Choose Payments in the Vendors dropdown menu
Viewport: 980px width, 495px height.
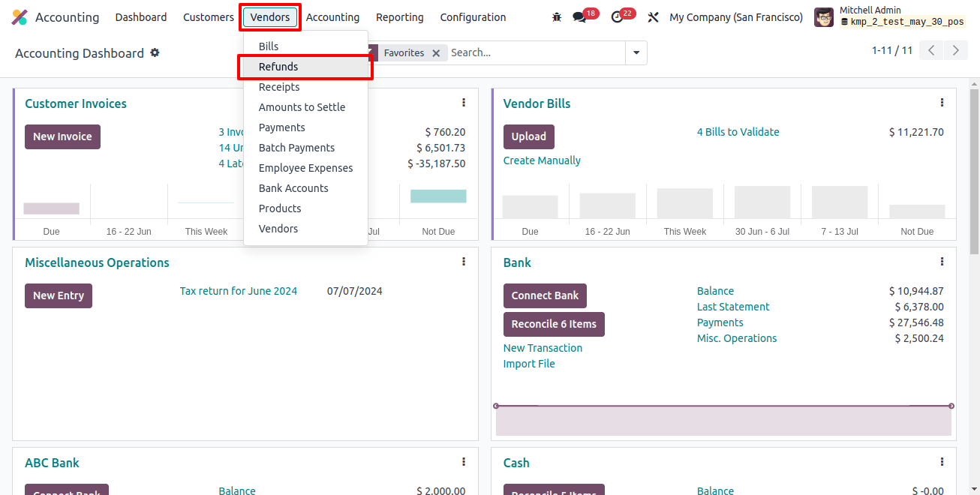pos(305,127)
